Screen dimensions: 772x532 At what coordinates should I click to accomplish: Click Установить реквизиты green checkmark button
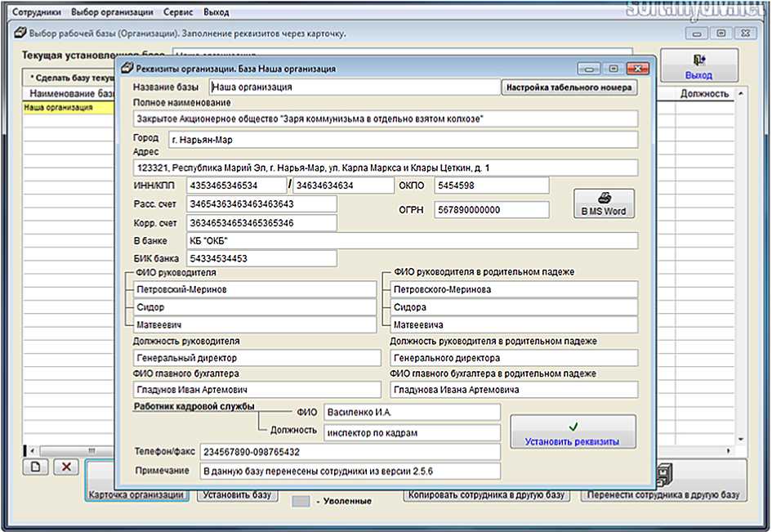point(573,433)
